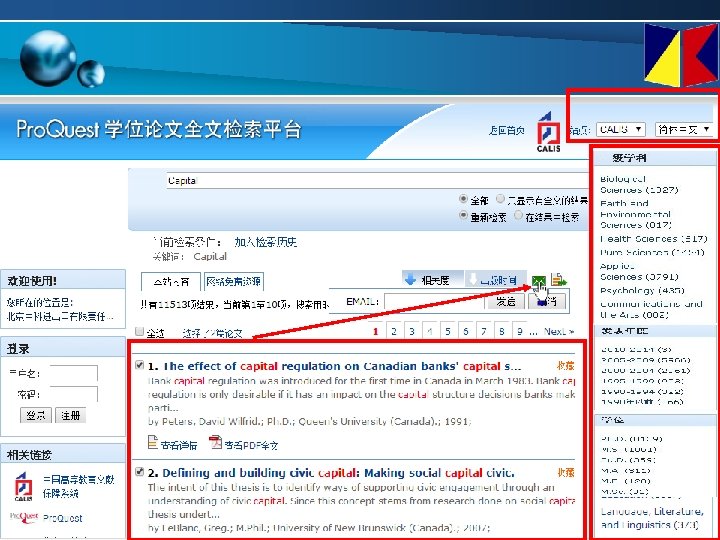Go to results page 2

coord(394,331)
